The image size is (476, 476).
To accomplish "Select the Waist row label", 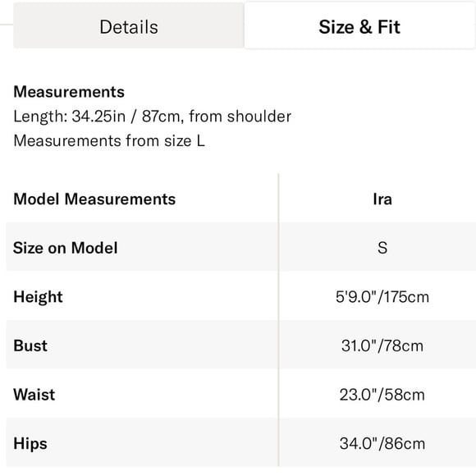I will (x=34, y=394).
